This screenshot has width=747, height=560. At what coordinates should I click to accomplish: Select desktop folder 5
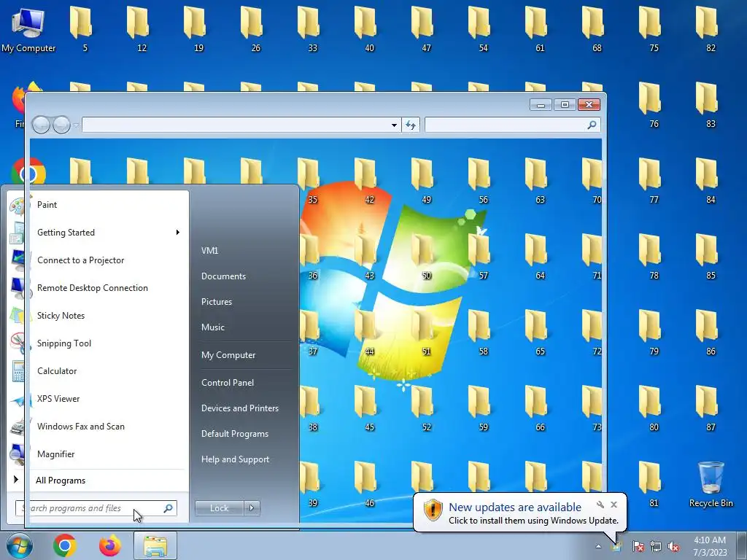(x=82, y=29)
